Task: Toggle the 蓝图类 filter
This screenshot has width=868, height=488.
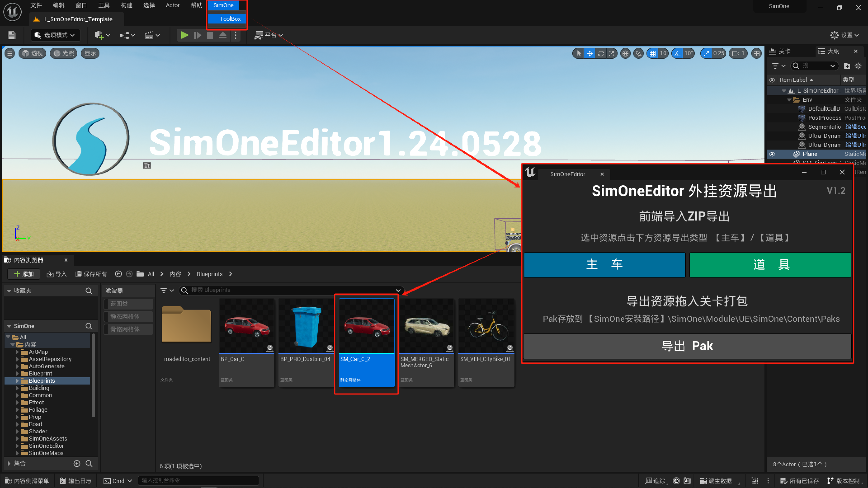Action: tap(128, 304)
